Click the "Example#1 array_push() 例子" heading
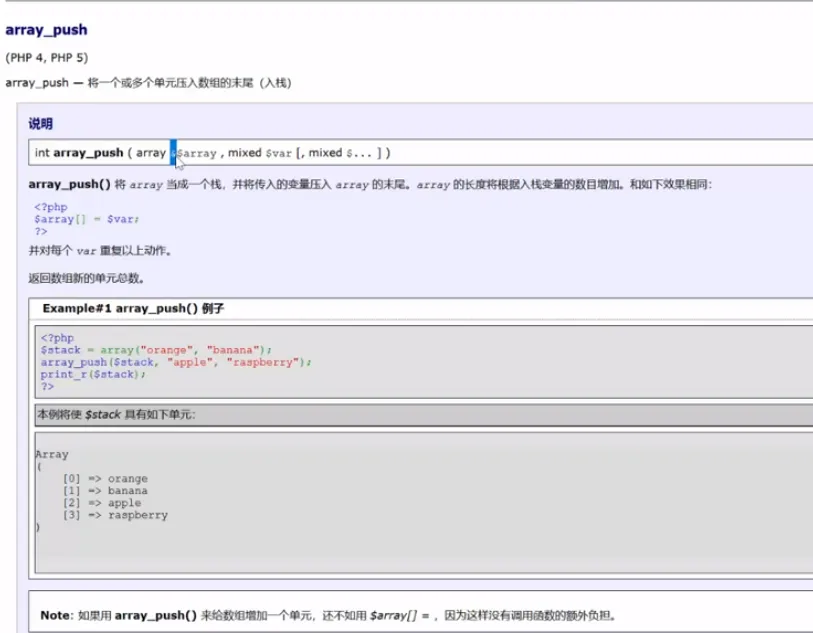The width and height of the screenshot is (813, 633). [133, 308]
